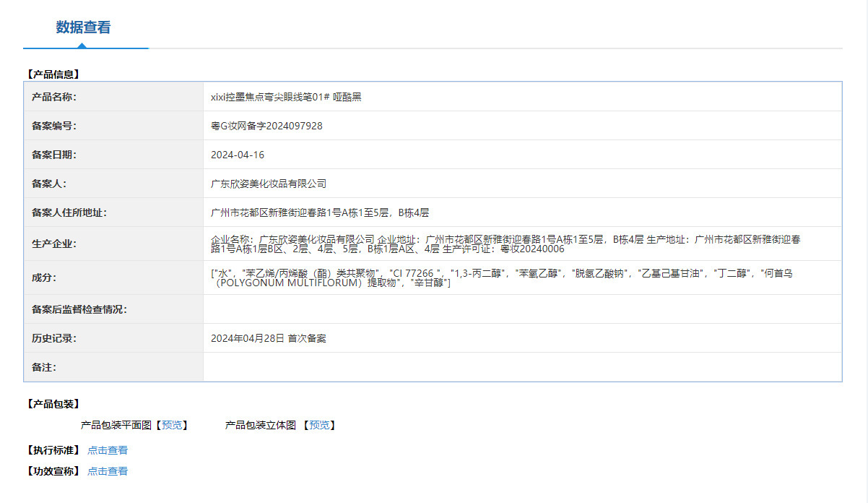Open 点击查看 link next to 功效宣称

pyautogui.click(x=108, y=471)
